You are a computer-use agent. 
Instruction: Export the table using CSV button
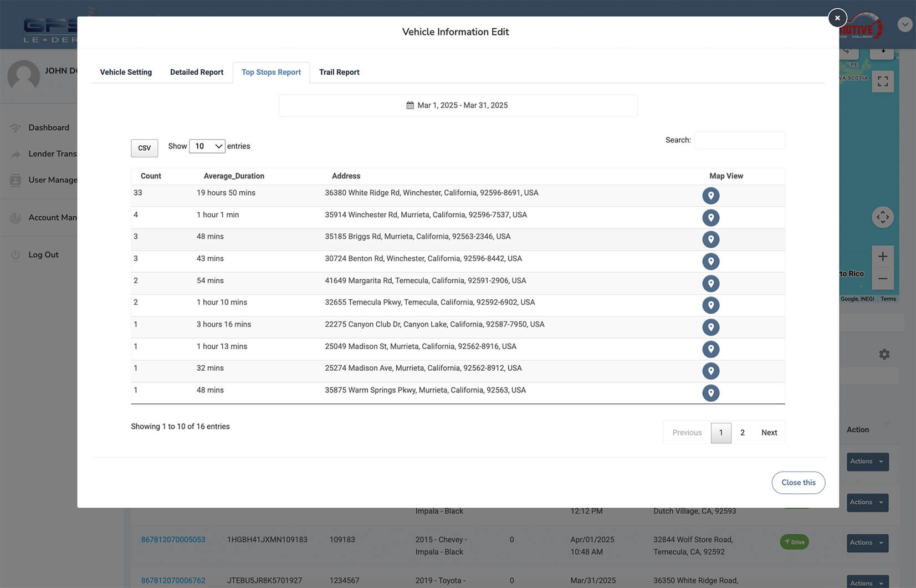pos(144,148)
